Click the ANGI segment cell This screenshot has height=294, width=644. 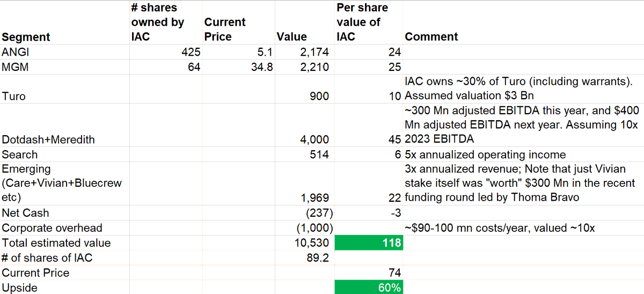pyautogui.click(x=64, y=52)
